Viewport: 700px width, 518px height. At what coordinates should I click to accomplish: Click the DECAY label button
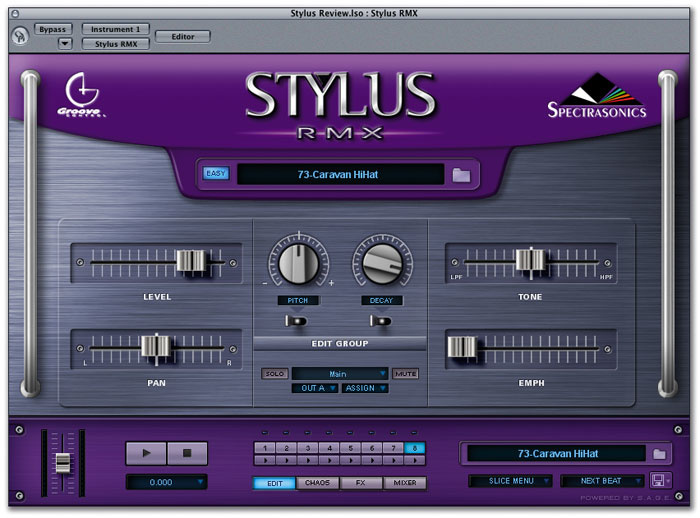382,301
